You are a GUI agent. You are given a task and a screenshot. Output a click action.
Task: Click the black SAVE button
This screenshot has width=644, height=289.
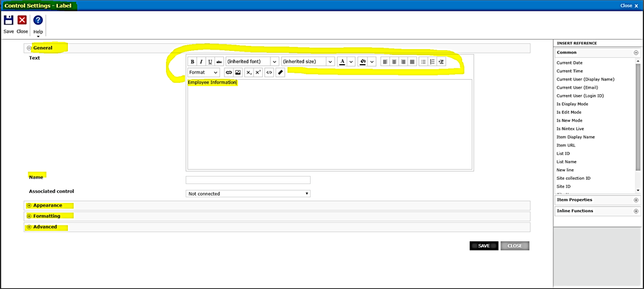tap(484, 246)
